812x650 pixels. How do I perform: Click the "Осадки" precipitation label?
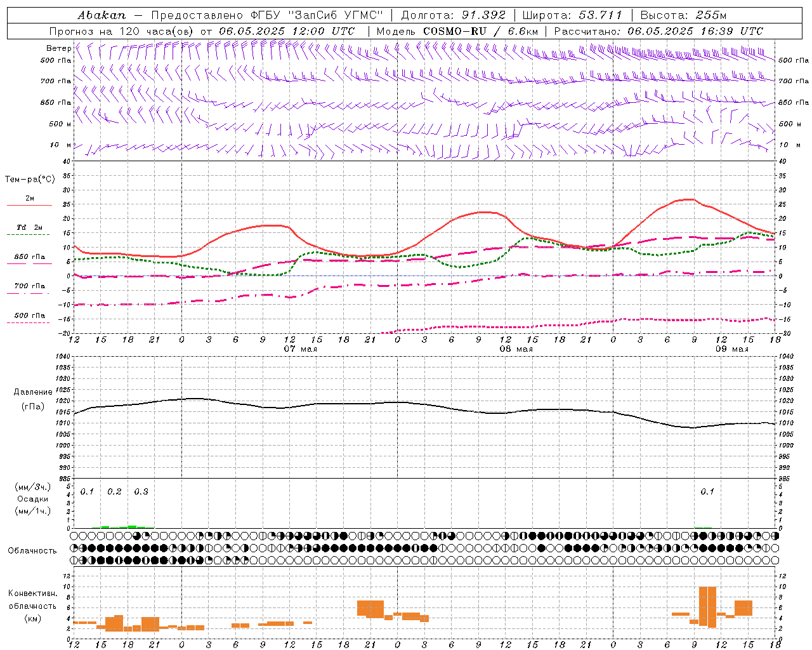[33, 499]
